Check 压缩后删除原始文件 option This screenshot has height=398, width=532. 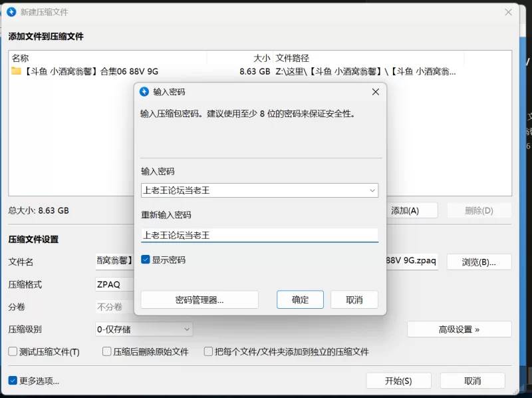pyautogui.click(x=106, y=351)
